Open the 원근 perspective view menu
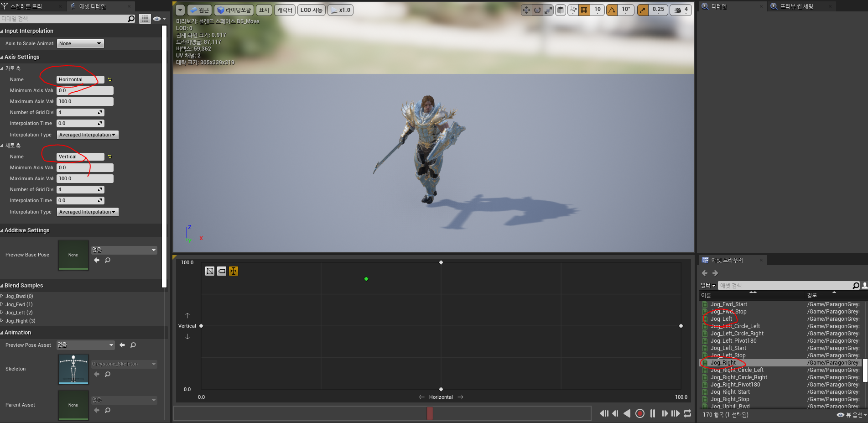 [x=199, y=10]
